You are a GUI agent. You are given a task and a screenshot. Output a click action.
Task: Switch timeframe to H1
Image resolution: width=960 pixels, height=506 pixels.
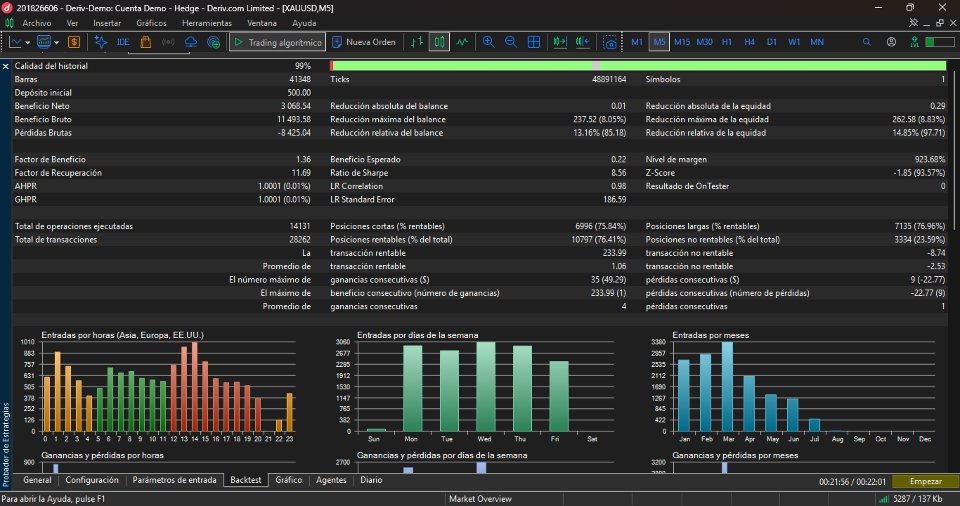pyautogui.click(x=727, y=42)
